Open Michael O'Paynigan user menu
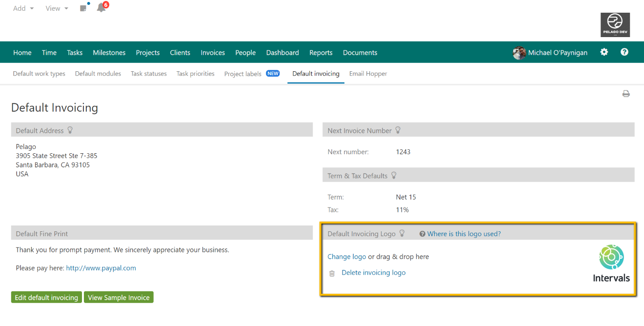This screenshot has width=644, height=326. click(x=550, y=53)
